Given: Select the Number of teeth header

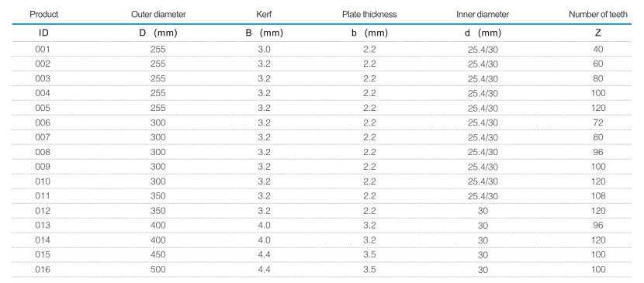Looking at the screenshot, I should 598,15.
